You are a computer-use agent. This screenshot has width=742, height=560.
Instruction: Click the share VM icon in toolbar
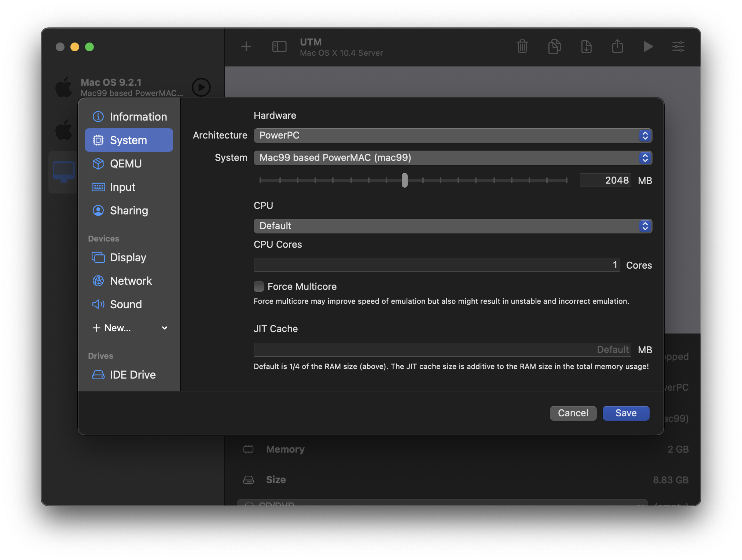617,47
